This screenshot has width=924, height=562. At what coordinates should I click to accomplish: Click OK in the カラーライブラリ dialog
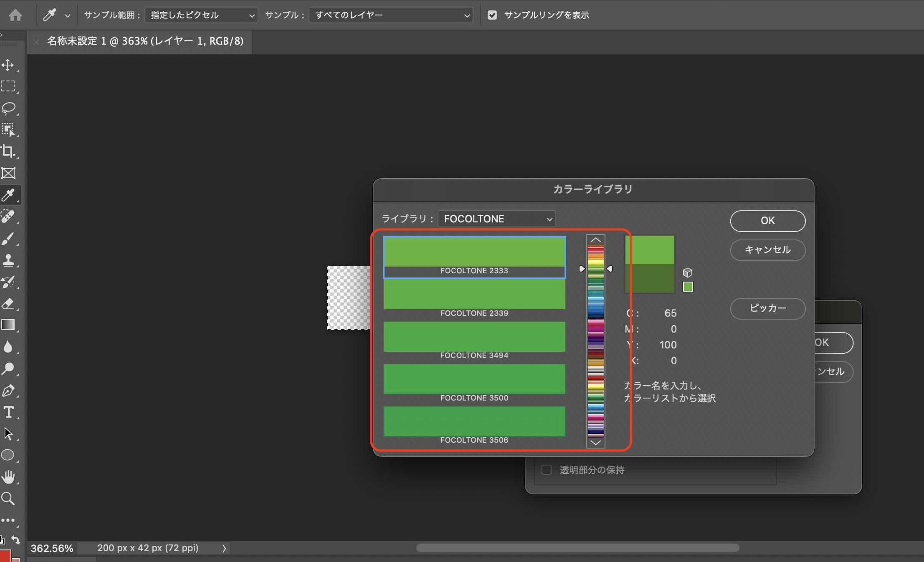[767, 221]
